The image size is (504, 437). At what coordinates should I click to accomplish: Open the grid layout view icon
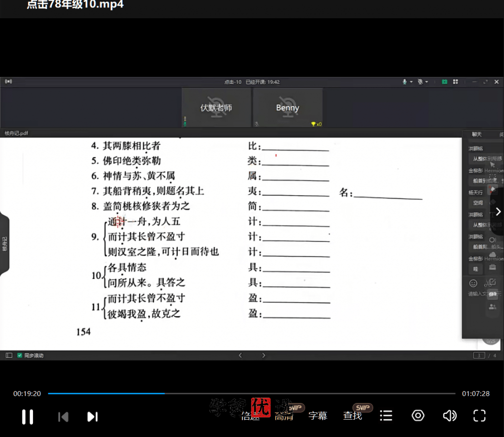coord(455,82)
